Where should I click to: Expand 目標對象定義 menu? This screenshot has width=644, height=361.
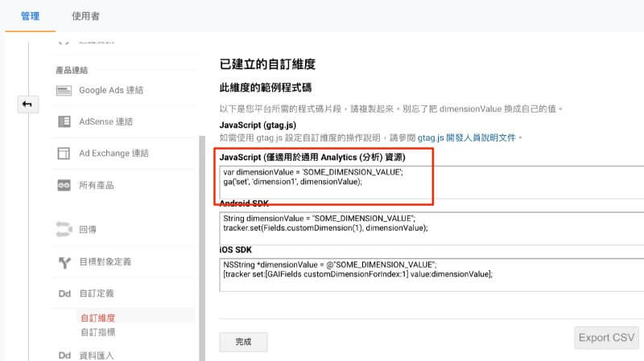point(105,262)
